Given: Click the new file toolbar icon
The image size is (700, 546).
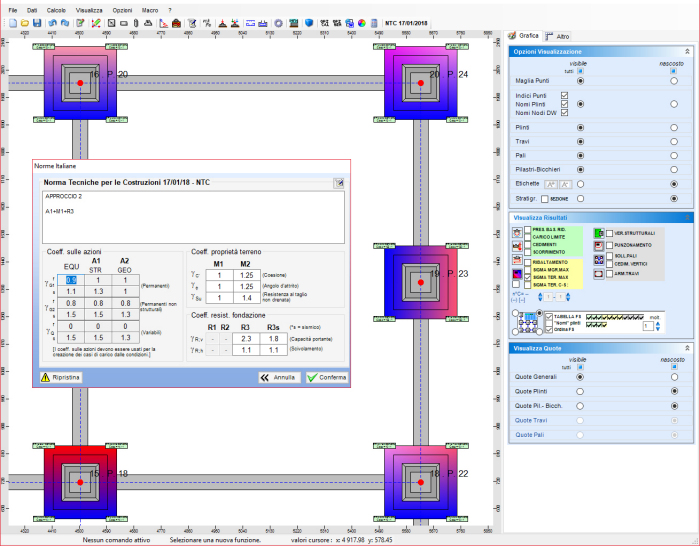Looking at the screenshot, I should 12,22.
